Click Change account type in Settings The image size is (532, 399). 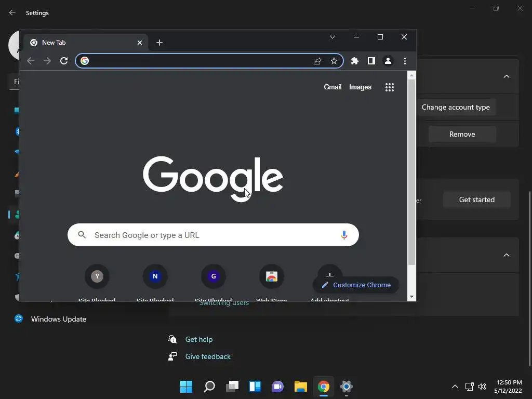tap(456, 107)
